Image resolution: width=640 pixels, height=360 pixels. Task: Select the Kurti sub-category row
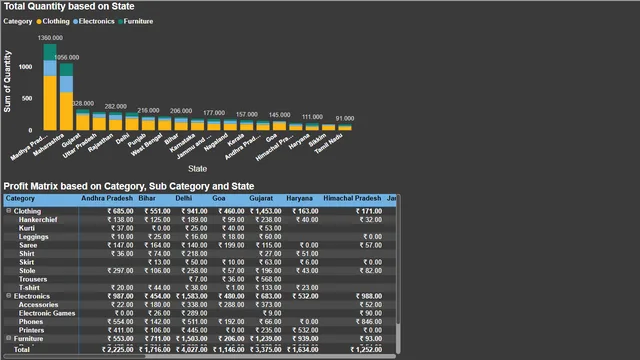(x=27, y=228)
